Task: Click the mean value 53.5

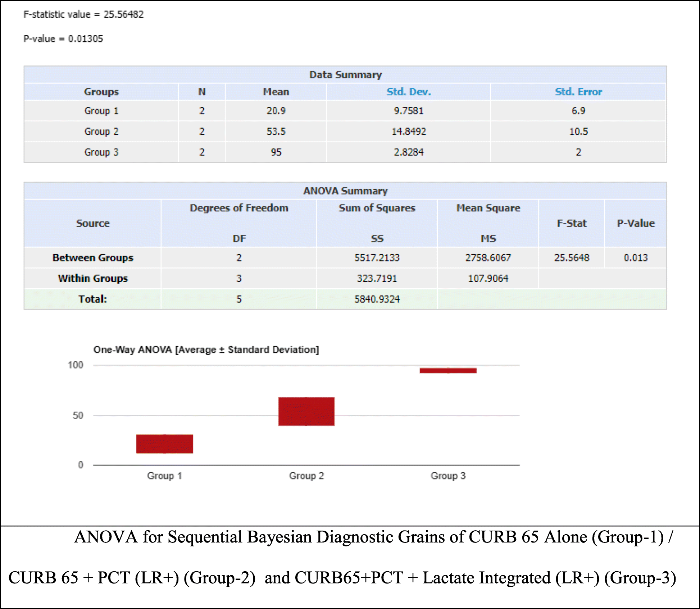Action: tap(276, 132)
